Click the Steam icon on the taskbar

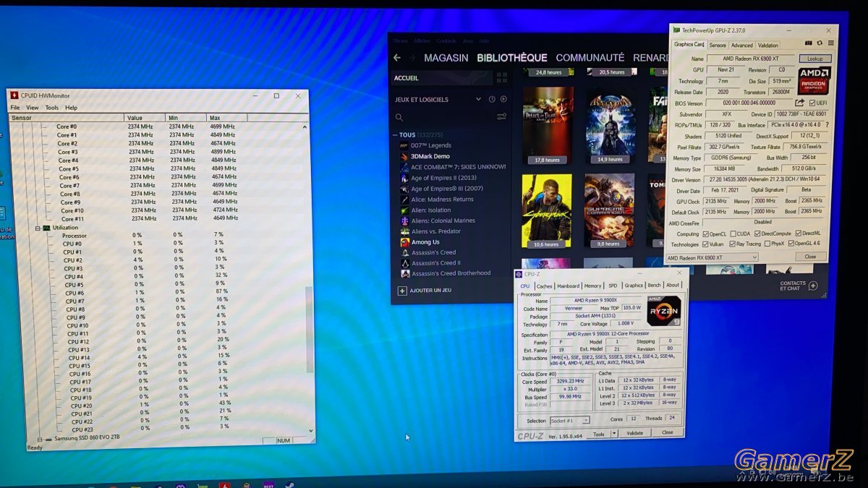coord(289,487)
